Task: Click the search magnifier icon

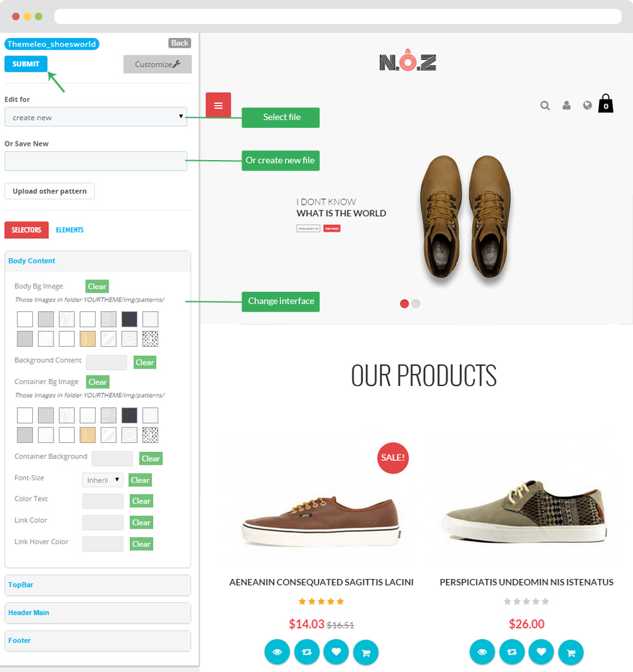Action: pos(545,105)
